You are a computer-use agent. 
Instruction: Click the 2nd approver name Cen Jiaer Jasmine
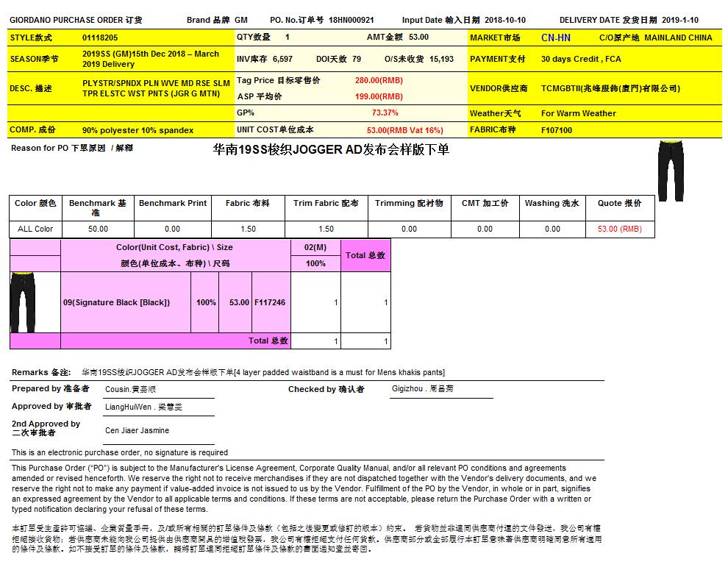point(137,430)
